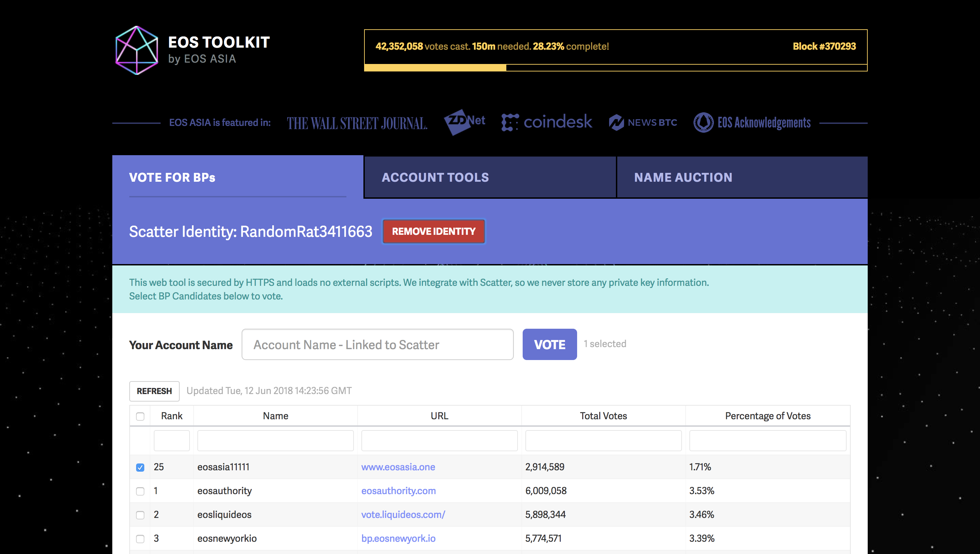Toggle the select-all header checkbox
This screenshot has width=980, height=554.
[140, 416]
